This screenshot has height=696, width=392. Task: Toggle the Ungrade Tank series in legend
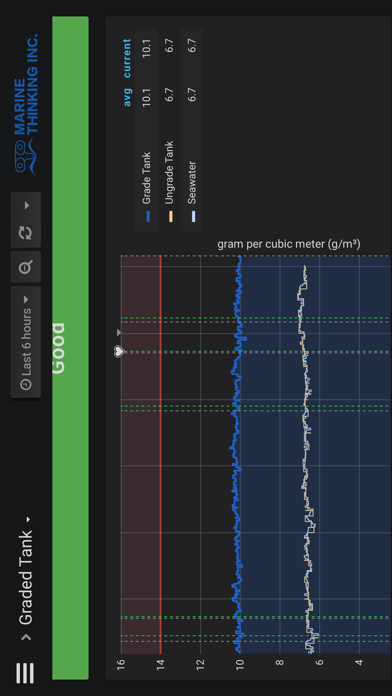169,173
